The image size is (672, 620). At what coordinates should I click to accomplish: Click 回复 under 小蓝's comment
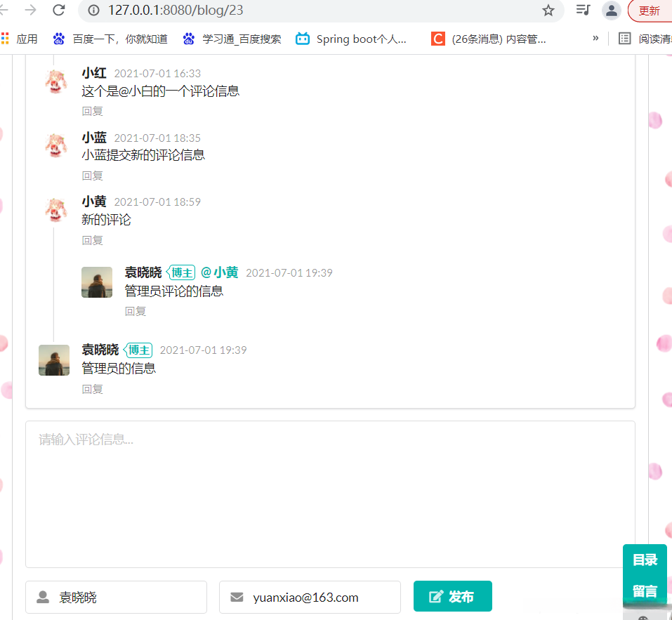click(x=92, y=176)
